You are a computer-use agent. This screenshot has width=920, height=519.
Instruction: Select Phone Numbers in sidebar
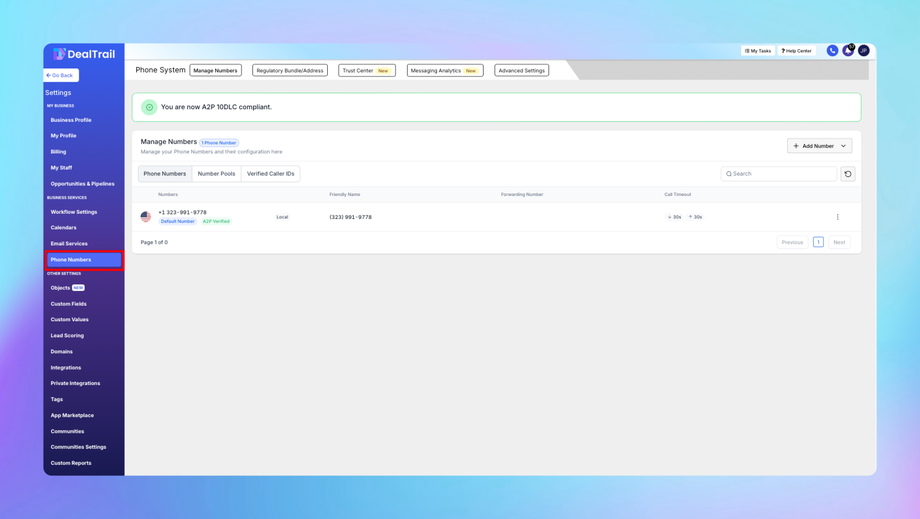pyautogui.click(x=84, y=260)
